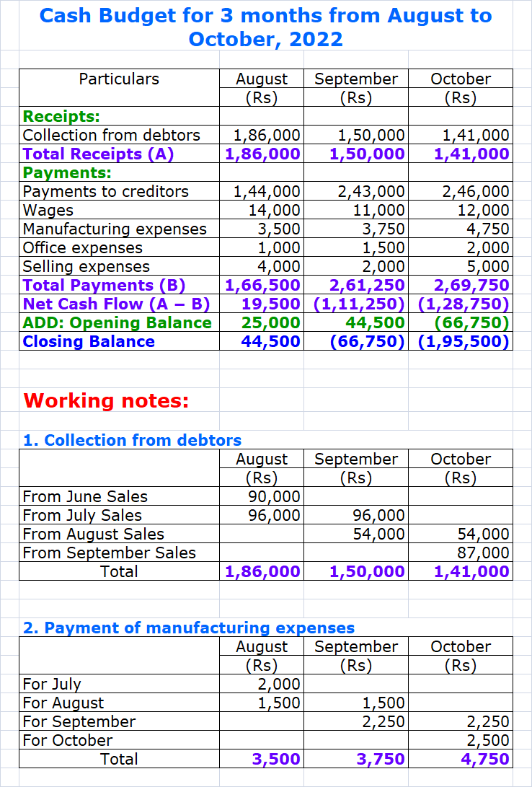Select Net Cash Flow September value (1,11,250)
This screenshot has height=787, width=532.
[358, 304]
